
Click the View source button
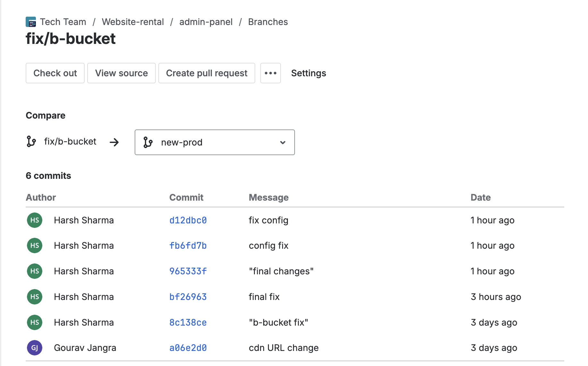click(x=121, y=73)
